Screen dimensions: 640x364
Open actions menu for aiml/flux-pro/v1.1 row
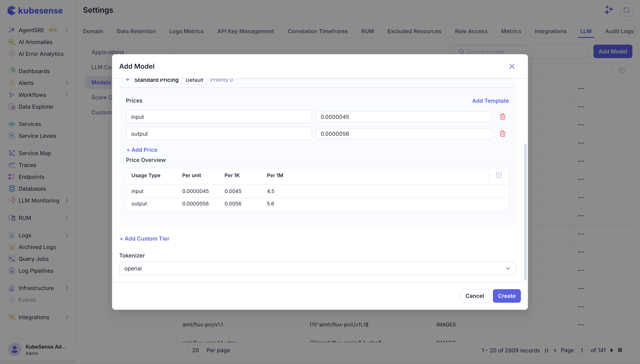tap(581, 325)
